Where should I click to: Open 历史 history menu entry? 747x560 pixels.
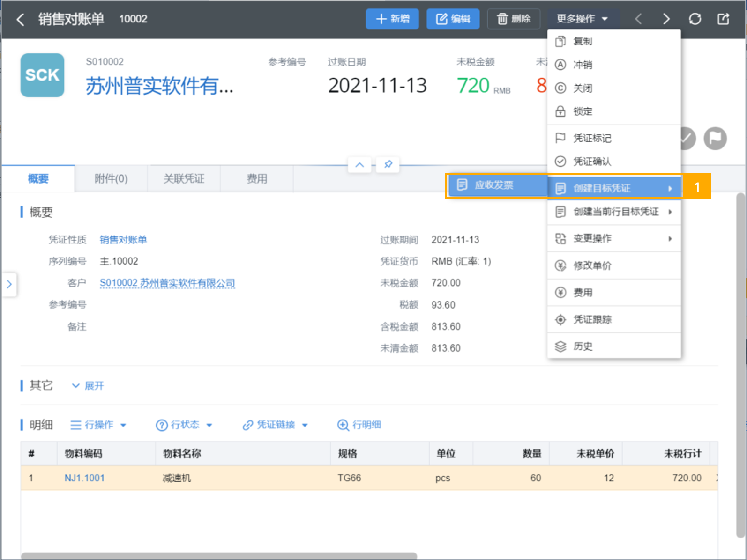click(x=614, y=346)
